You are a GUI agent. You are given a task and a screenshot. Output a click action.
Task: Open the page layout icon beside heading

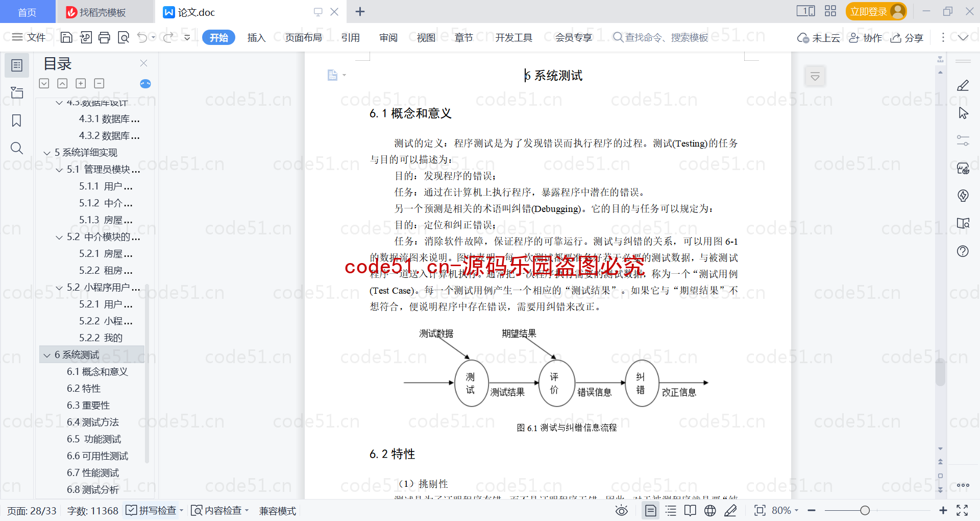tap(336, 75)
